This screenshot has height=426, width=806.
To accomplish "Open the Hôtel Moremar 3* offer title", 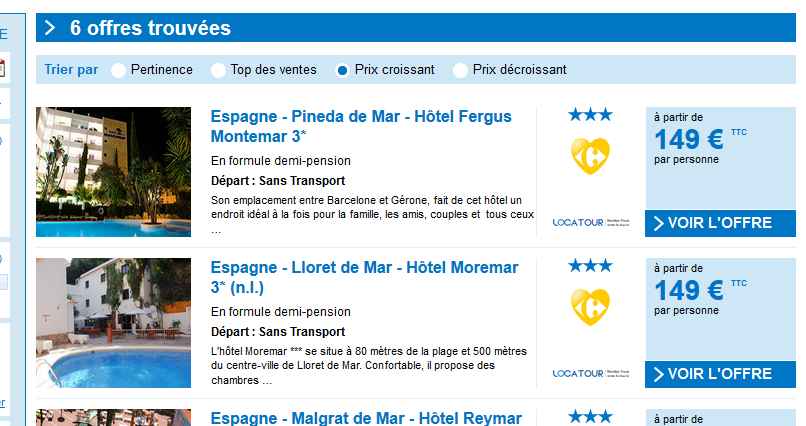I will pos(365,277).
